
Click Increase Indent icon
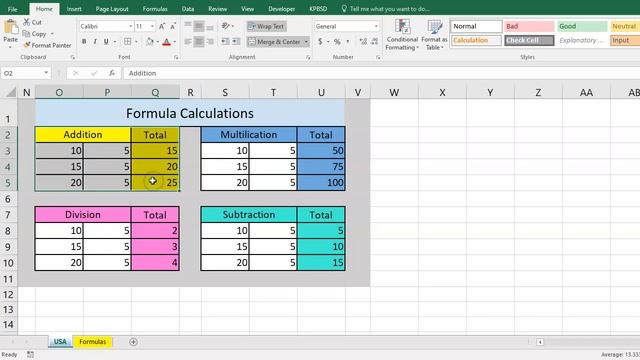(236, 41)
